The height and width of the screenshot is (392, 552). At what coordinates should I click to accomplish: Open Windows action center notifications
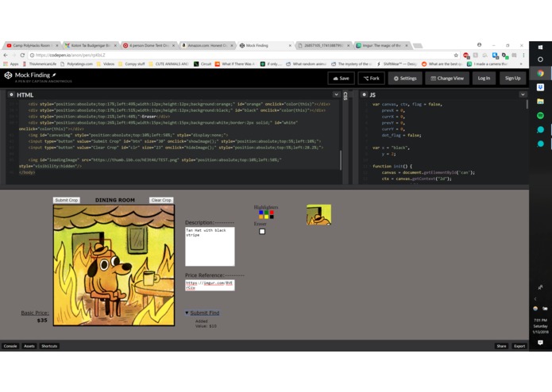[x=540, y=343]
